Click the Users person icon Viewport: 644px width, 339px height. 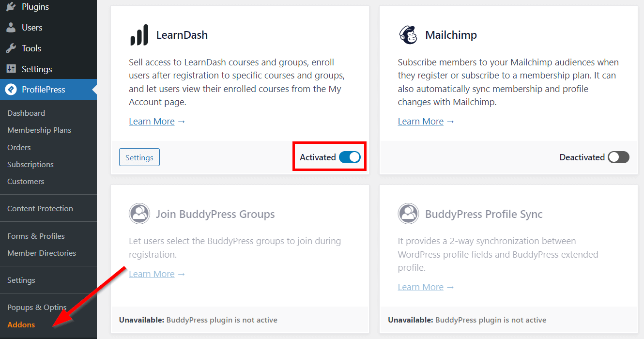pyautogui.click(x=11, y=28)
